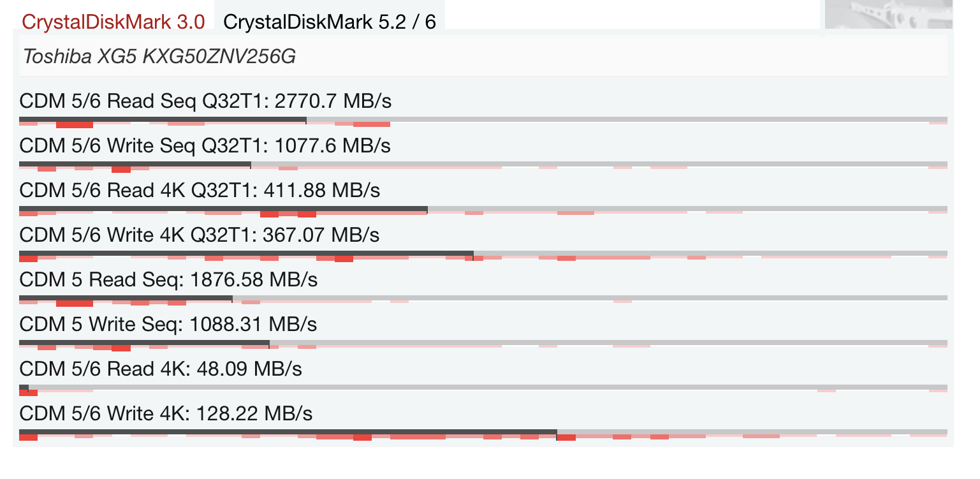
Task: Click the Read 4K Q32T1 411.88 MB/s label
Action: point(200,191)
